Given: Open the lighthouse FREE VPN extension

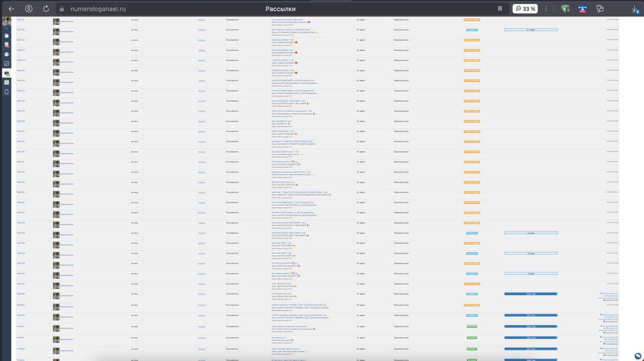Looking at the screenshot, I should pos(582,9).
